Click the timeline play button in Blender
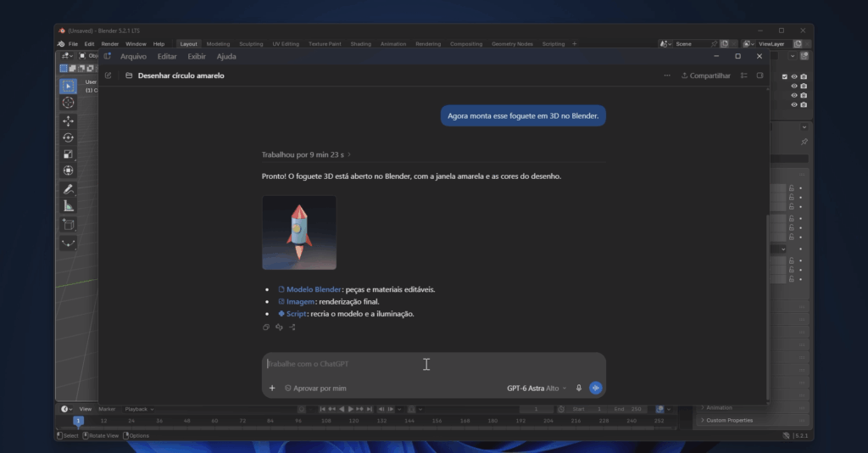Viewport: 868px width, 453px height. [350, 409]
